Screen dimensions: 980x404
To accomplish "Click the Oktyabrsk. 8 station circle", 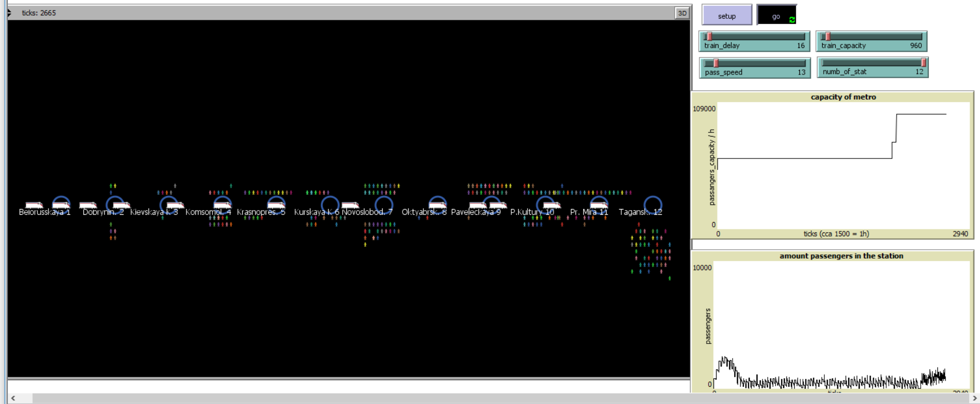I will click(437, 205).
